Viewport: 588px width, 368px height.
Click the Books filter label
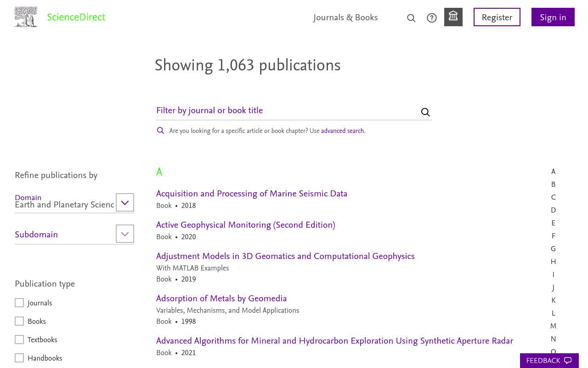[x=37, y=322]
